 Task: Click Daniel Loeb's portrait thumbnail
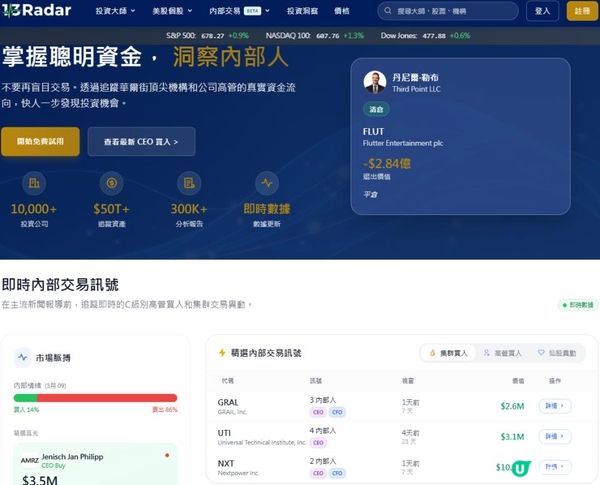(x=375, y=82)
